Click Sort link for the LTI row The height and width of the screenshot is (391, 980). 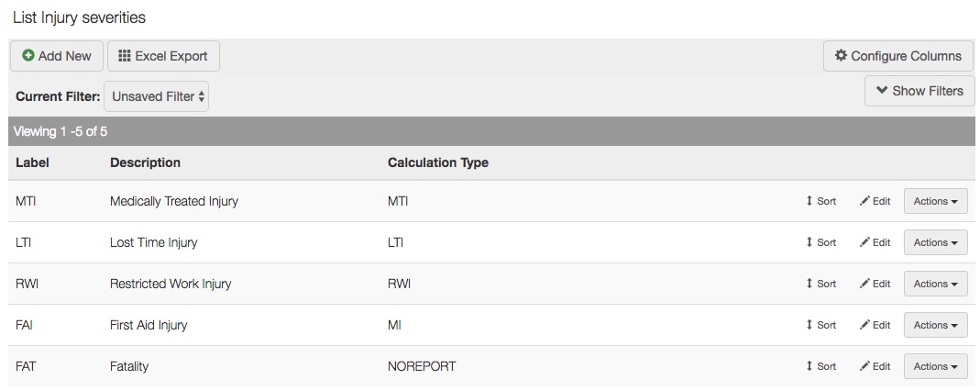click(x=821, y=242)
